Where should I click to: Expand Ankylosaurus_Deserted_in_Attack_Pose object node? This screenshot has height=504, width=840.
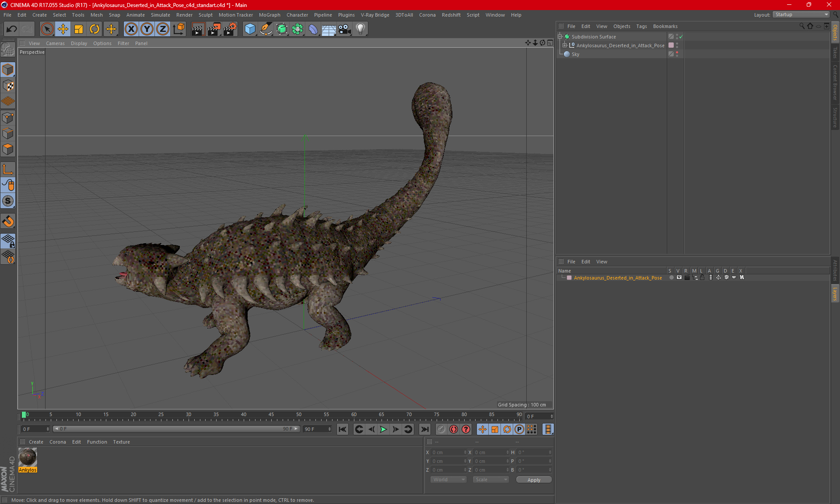565,45
